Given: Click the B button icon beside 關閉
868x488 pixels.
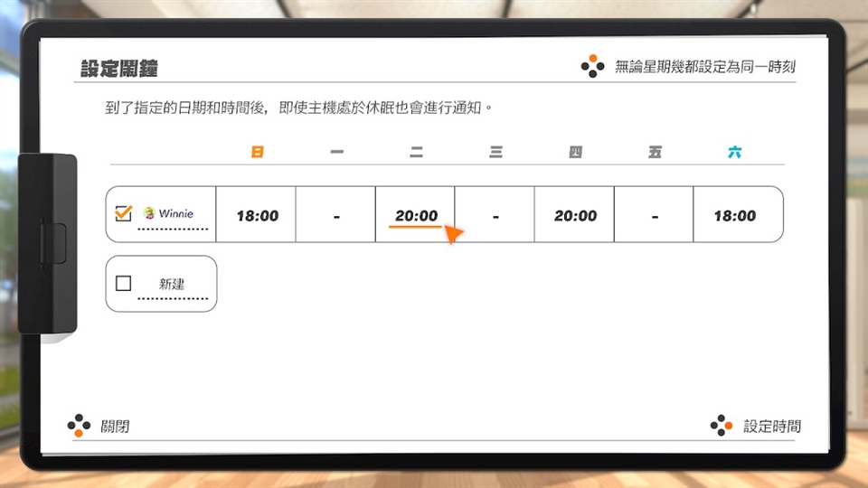Looking at the screenshot, I should coord(80,426).
